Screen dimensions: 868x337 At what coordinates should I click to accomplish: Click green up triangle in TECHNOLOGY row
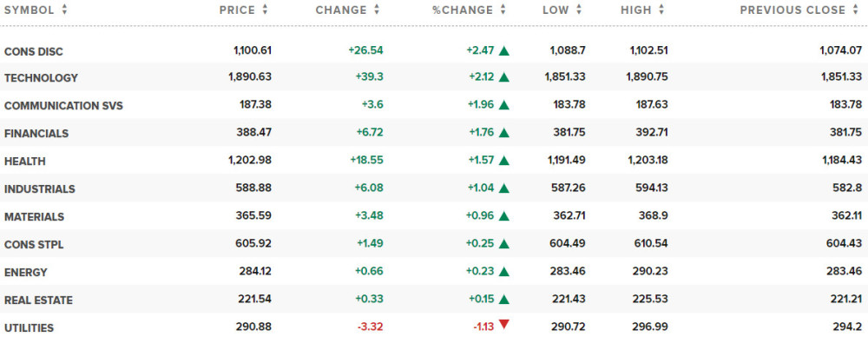503,77
